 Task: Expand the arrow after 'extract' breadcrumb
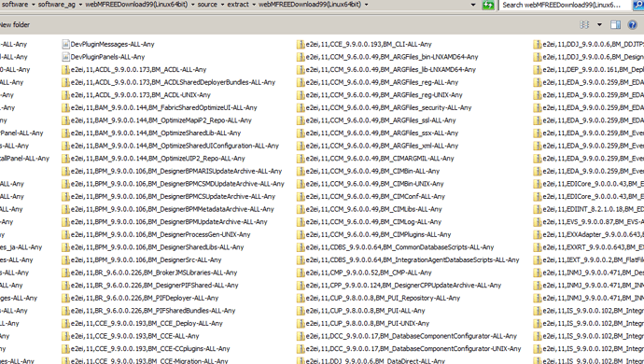254,5
